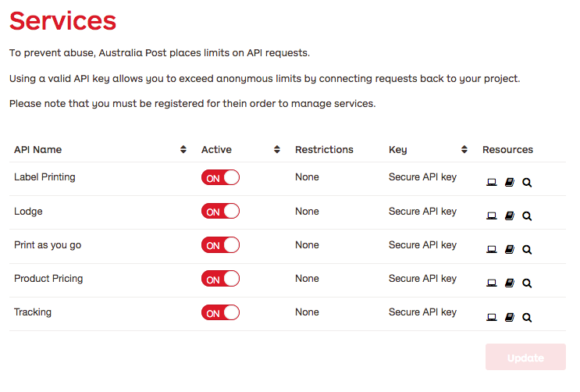Click the magnifier icon in Tracking row
This screenshot has height=392, width=580.
[x=527, y=317]
